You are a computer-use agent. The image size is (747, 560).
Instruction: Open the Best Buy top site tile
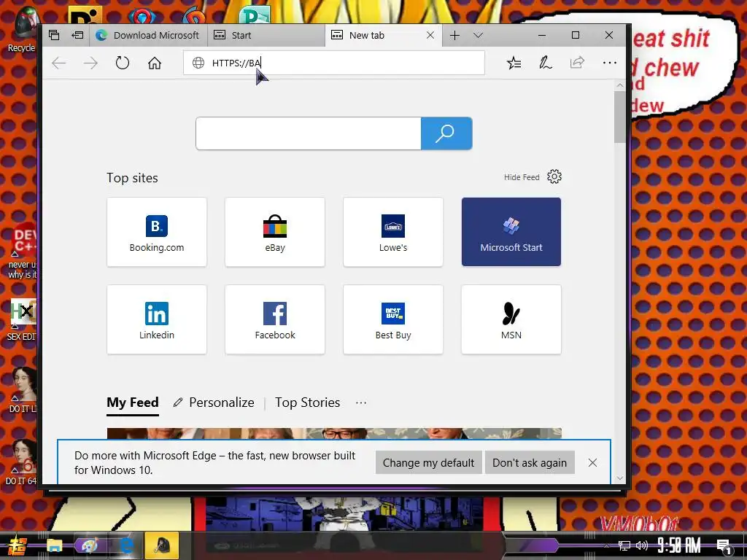click(x=393, y=319)
